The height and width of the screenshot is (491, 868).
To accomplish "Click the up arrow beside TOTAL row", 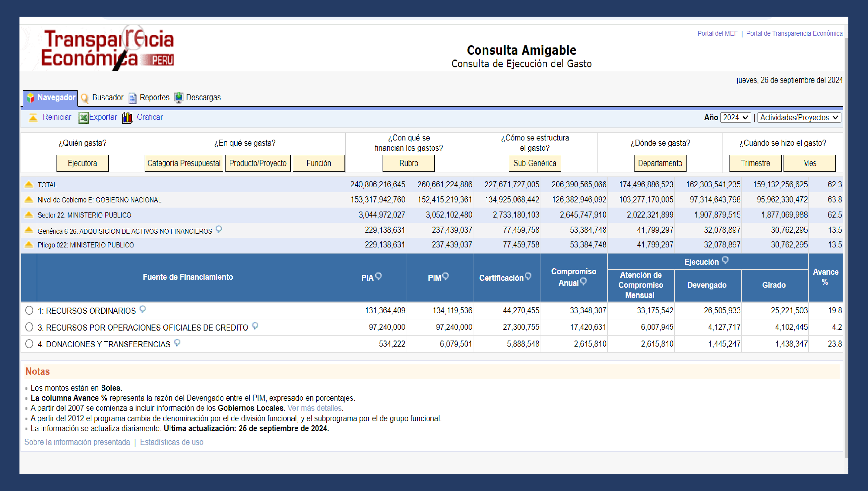I will pyautogui.click(x=29, y=184).
